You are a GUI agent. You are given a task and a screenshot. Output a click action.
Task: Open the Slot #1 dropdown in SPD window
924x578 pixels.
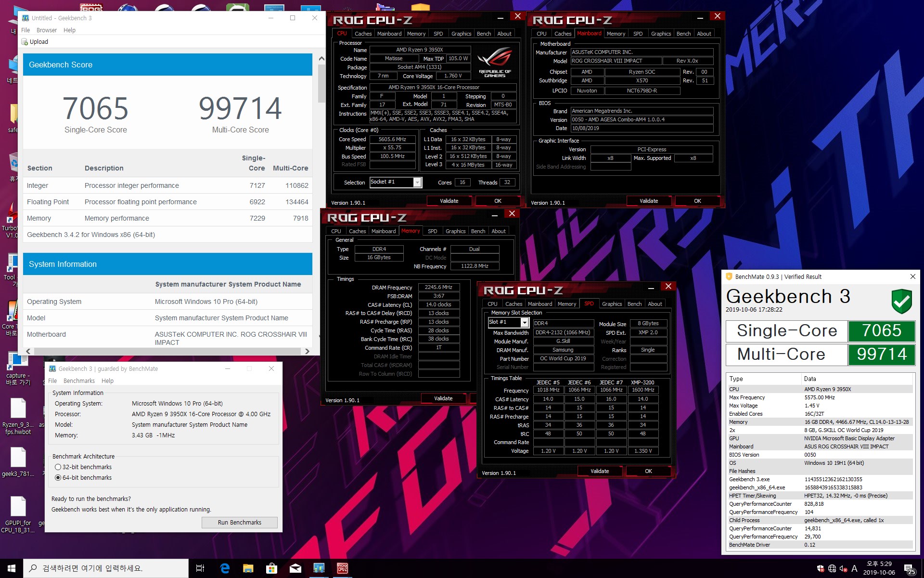tap(525, 322)
